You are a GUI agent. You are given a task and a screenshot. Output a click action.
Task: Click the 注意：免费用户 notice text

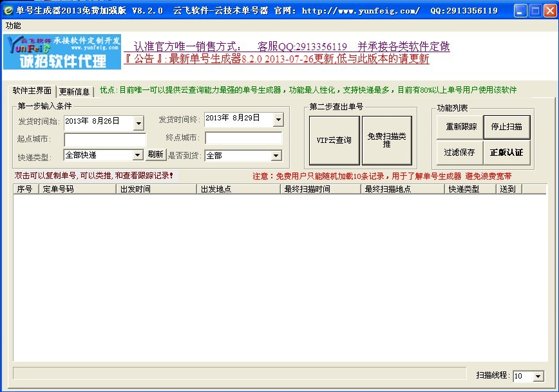[x=382, y=176]
